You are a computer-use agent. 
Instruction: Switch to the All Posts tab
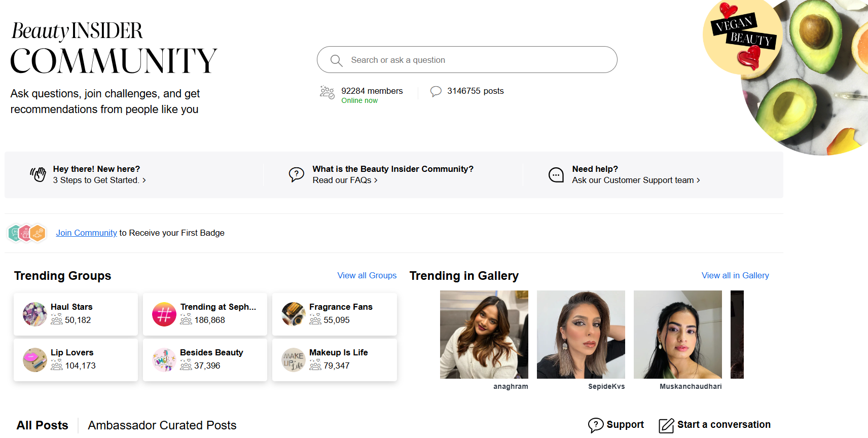point(43,425)
